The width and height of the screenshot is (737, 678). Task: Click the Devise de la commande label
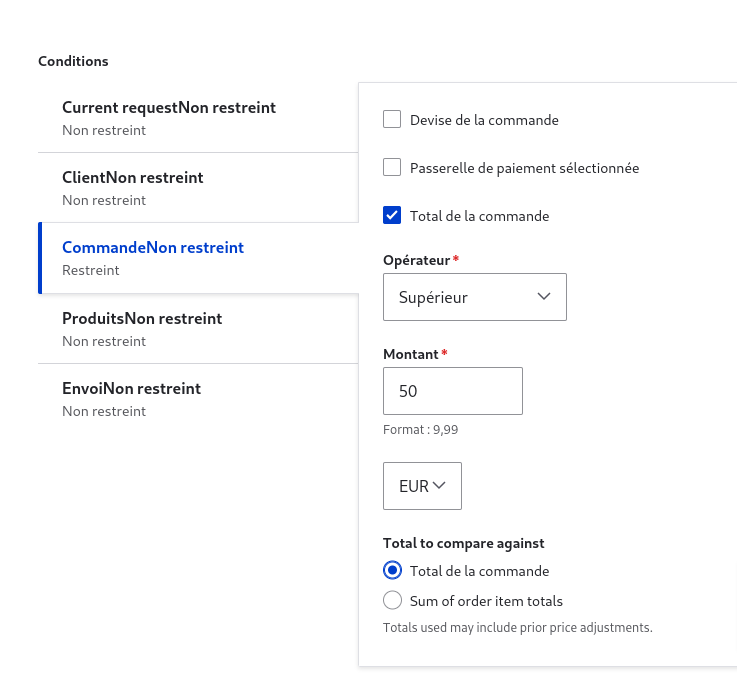(x=484, y=120)
